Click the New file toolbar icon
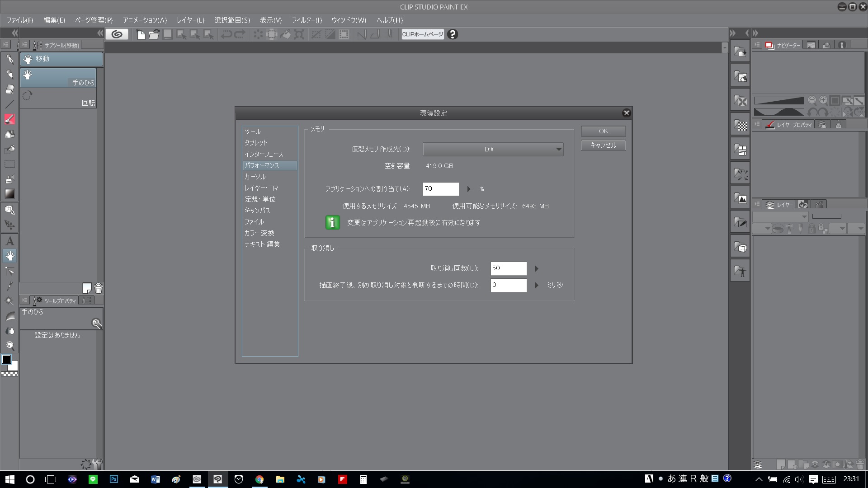Image resolution: width=868 pixels, height=488 pixels. (141, 34)
